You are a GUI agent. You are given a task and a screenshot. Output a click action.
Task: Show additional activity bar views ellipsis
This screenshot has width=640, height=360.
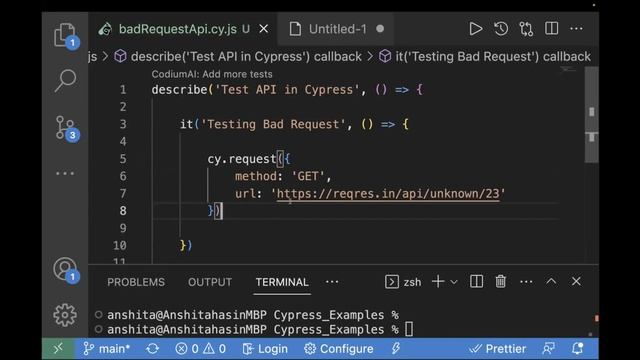point(65,173)
